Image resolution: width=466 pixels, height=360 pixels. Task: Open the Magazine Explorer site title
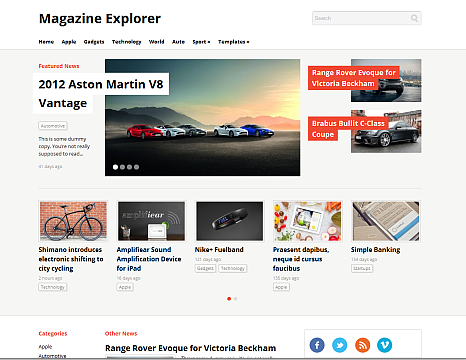[100, 19]
